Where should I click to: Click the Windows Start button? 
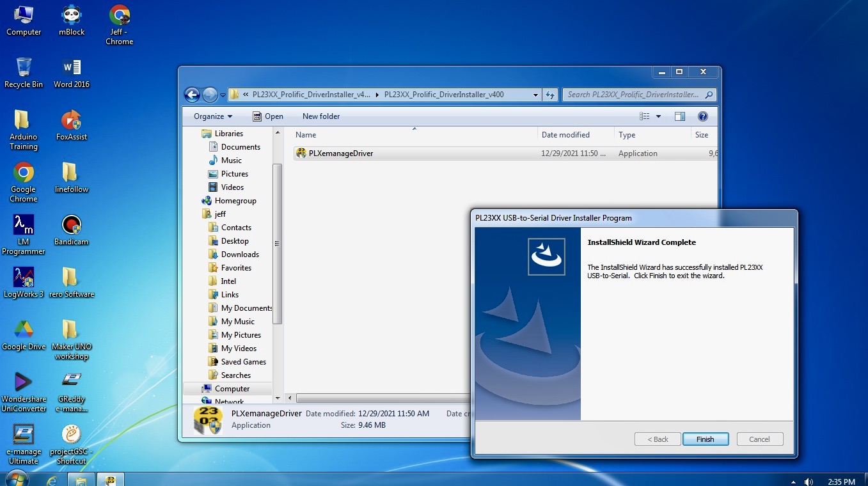coord(17,479)
